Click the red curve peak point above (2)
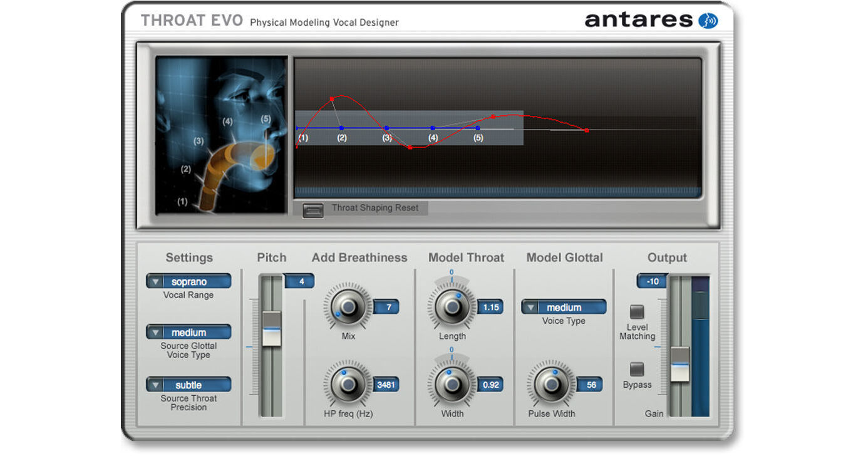The width and height of the screenshot is (868, 456). click(x=333, y=98)
